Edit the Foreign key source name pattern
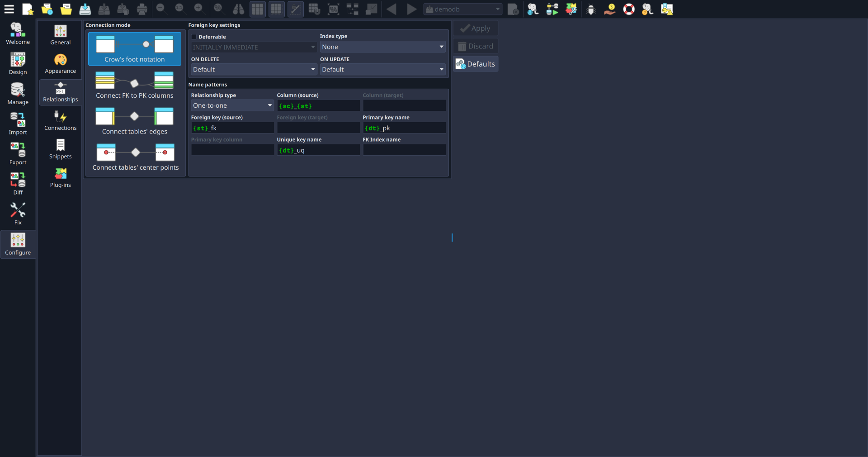 click(232, 128)
